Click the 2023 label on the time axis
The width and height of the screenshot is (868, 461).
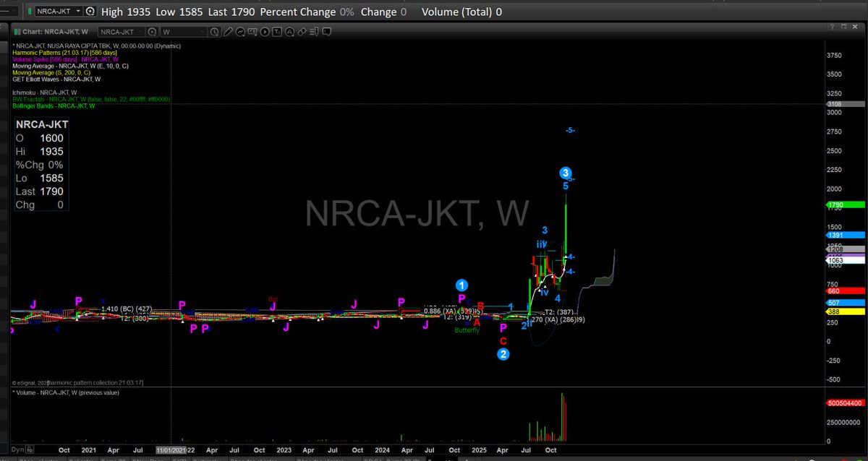(285, 449)
